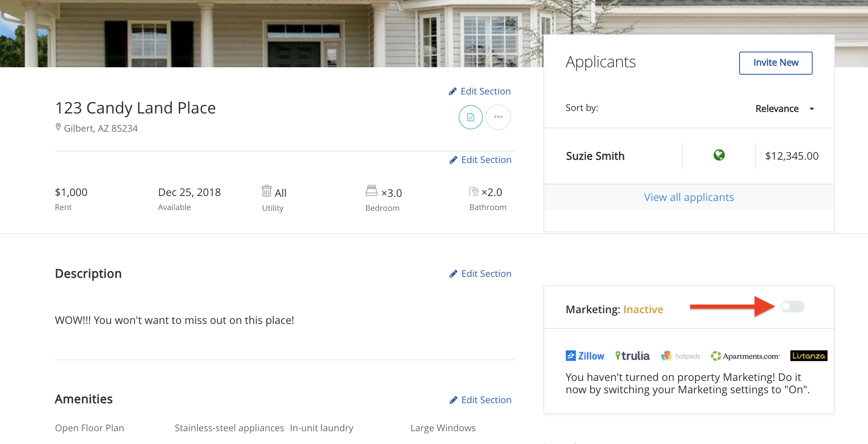The height and width of the screenshot is (444, 868).
Task: Click the Invite New button
Action: pos(776,63)
